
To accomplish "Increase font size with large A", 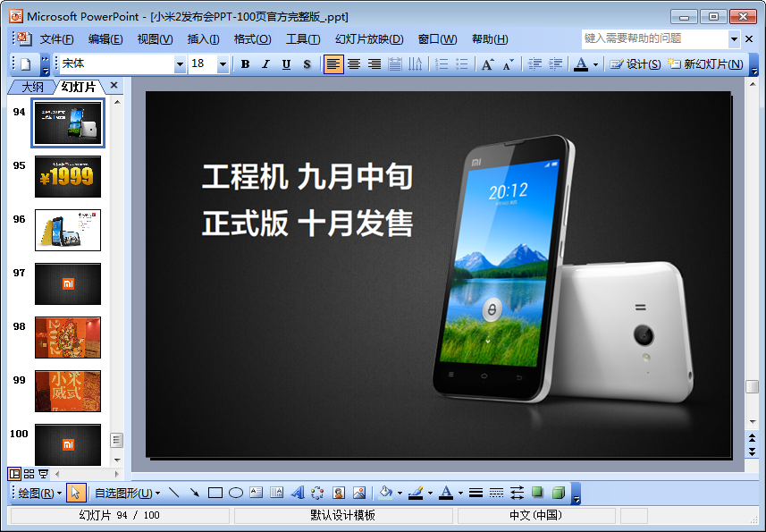I will coord(487,64).
